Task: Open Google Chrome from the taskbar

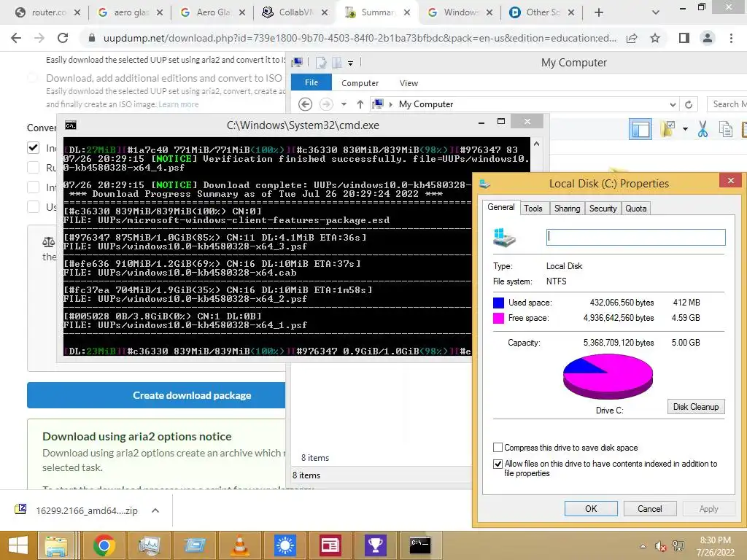Action: (x=104, y=545)
